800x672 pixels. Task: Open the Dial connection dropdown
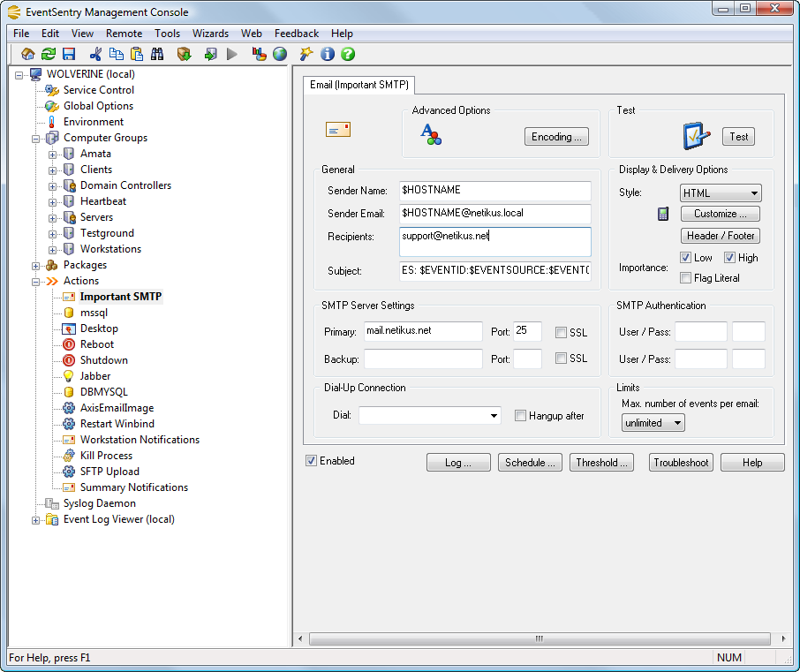430,415
